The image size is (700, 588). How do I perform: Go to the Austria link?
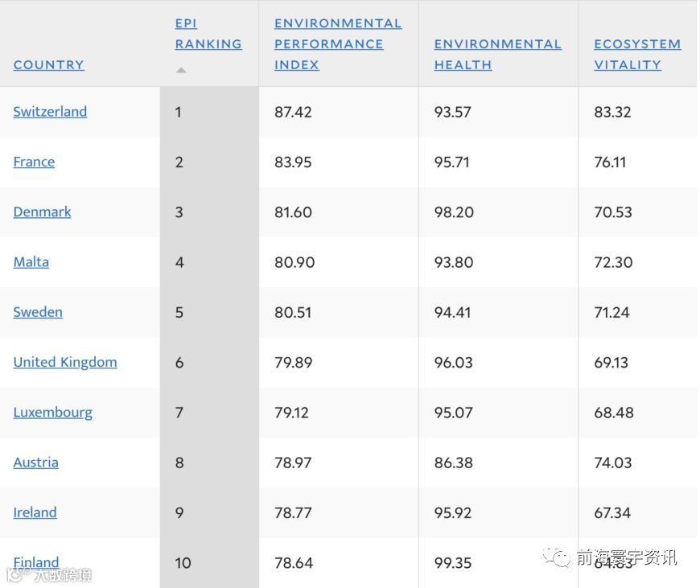pos(35,463)
